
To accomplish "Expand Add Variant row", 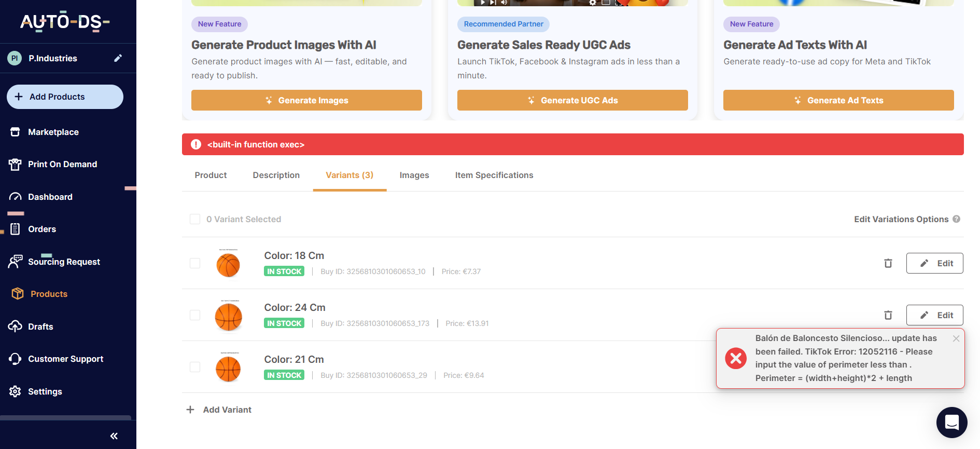I will [219, 410].
